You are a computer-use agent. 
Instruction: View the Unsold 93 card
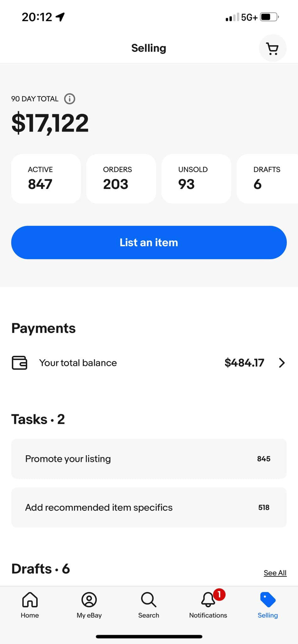[196, 179]
